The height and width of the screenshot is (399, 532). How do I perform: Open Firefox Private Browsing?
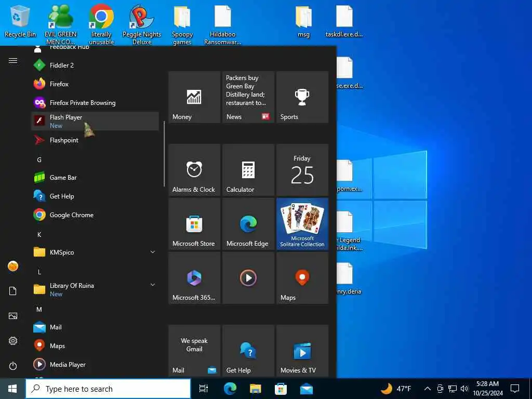(x=95, y=102)
